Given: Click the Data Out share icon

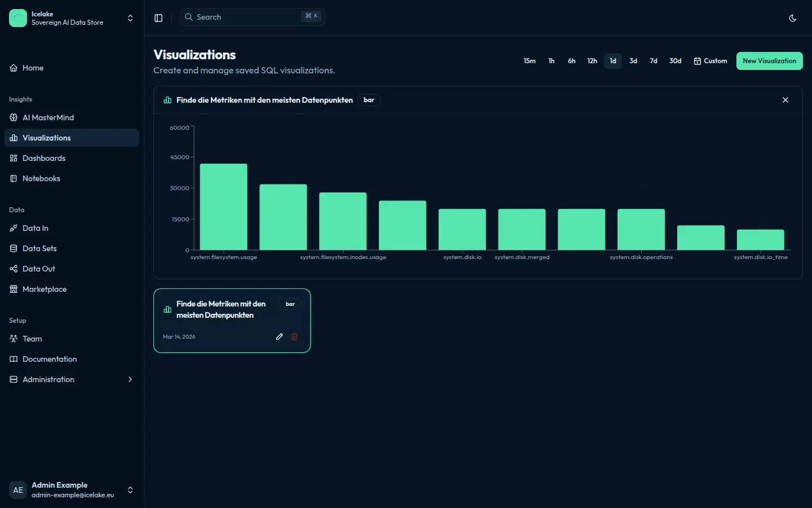Looking at the screenshot, I should 14,269.
